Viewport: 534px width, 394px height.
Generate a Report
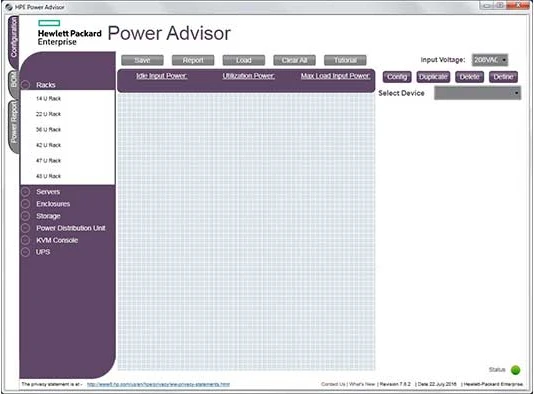193,60
